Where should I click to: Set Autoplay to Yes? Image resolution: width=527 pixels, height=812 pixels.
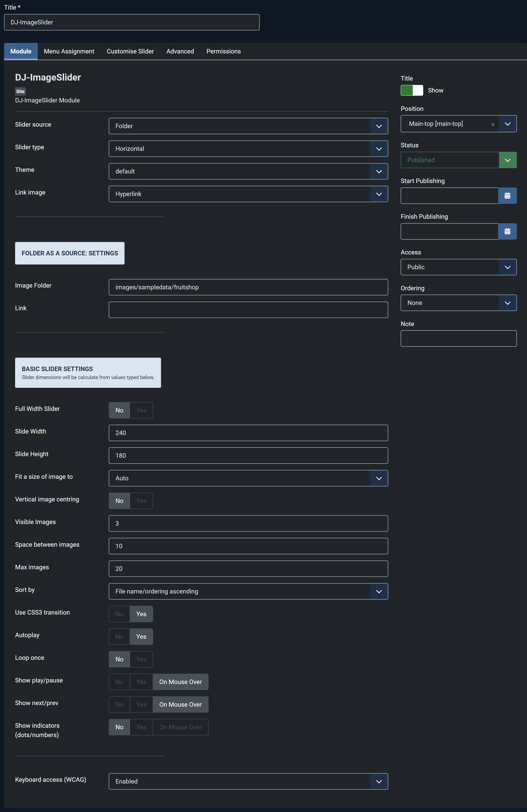141,637
